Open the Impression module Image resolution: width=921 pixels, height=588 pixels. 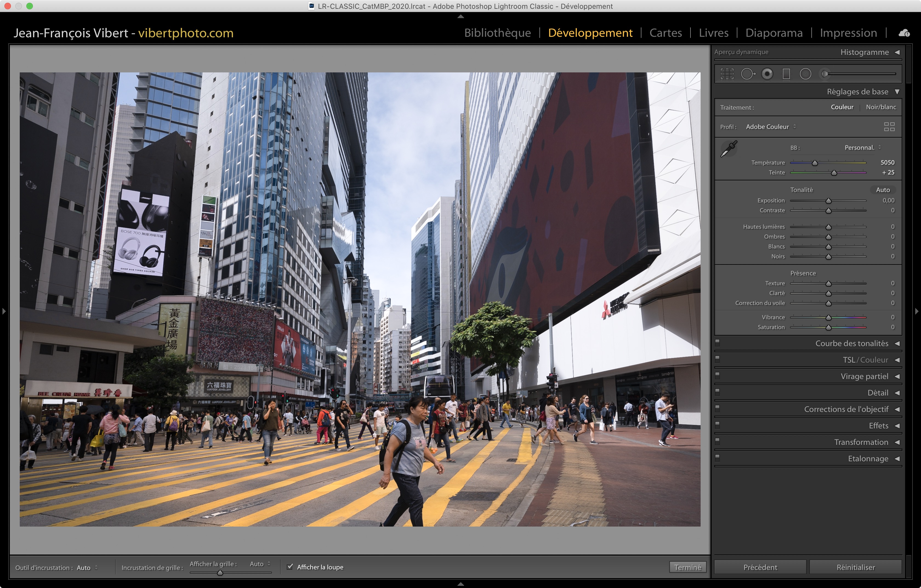coord(848,33)
